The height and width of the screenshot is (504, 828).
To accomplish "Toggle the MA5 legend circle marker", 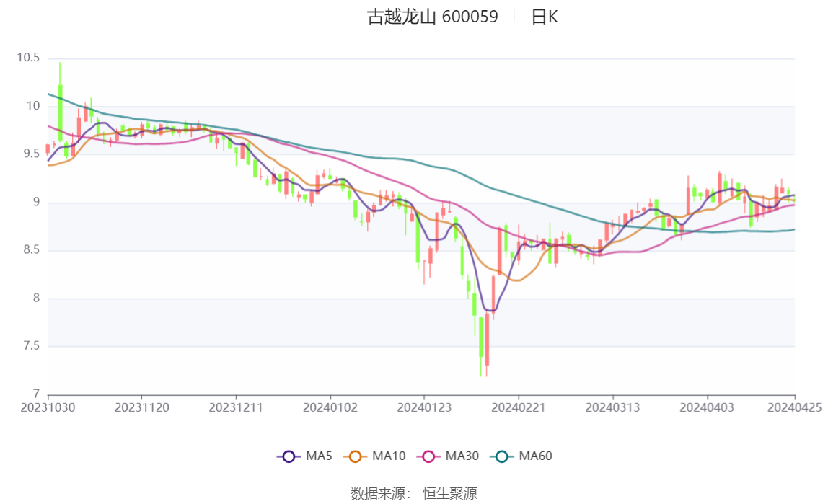I will tap(289, 456).
